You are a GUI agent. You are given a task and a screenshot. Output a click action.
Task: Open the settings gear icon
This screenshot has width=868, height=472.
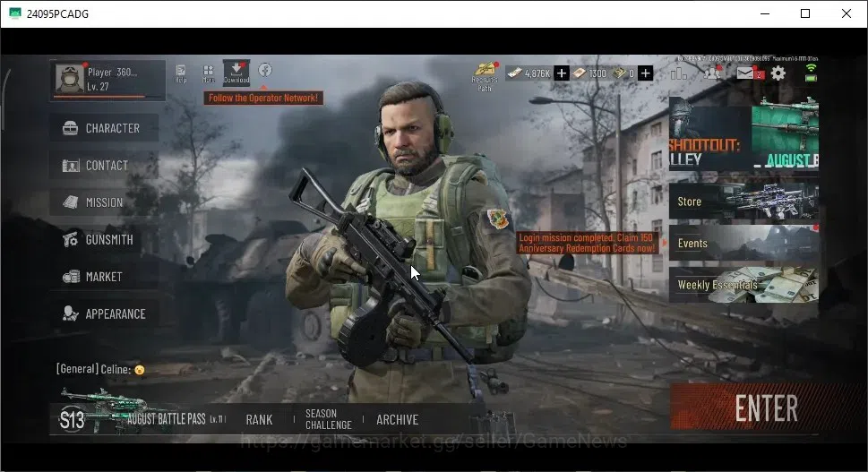[778, 73]
